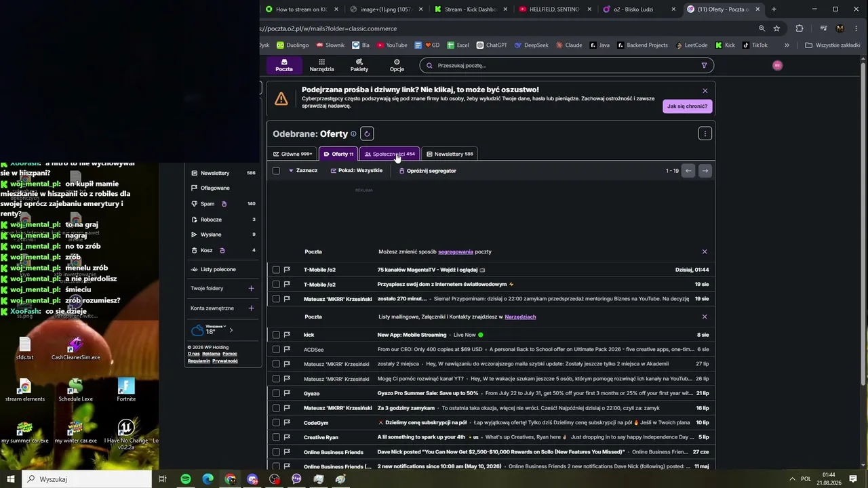Open Fortnite desktop shortcut
Viewport: 868px width, 488px height.
(126, 390)
